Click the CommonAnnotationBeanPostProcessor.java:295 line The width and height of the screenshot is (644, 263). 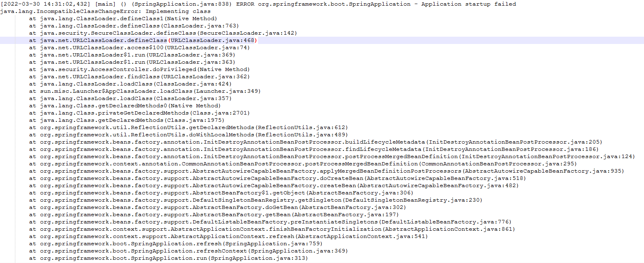click(303, 164)
